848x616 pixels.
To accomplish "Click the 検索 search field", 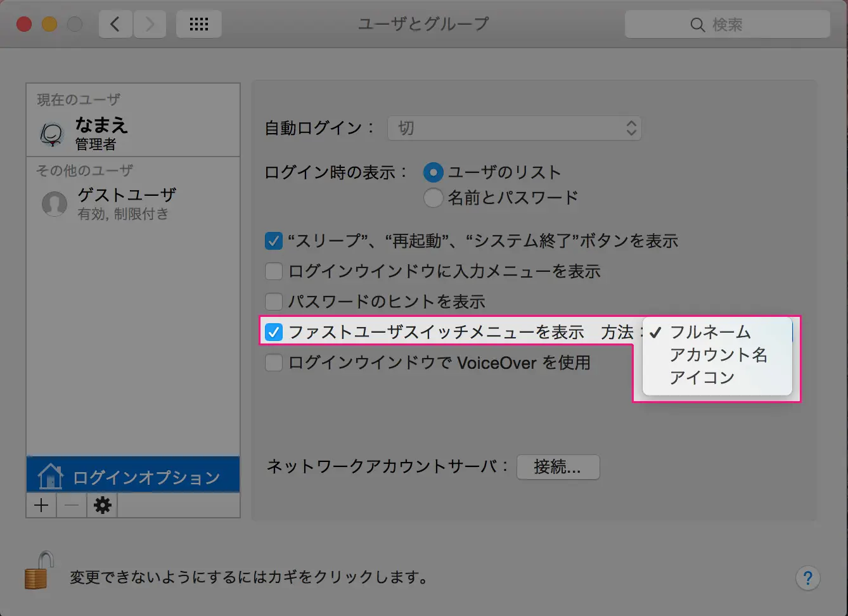I will (727, 25).
